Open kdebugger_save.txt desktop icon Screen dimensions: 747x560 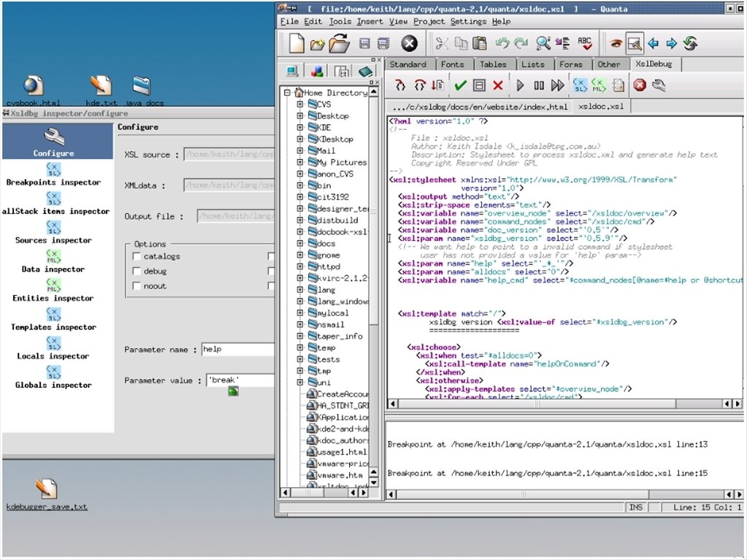(x=47, y=495)
